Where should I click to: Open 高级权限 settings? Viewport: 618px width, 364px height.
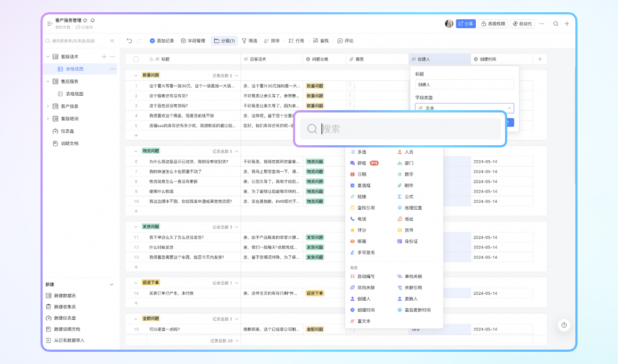point(493,23)
